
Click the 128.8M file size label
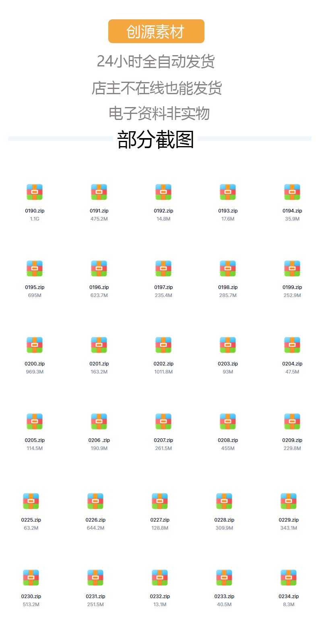click(160, 528)
